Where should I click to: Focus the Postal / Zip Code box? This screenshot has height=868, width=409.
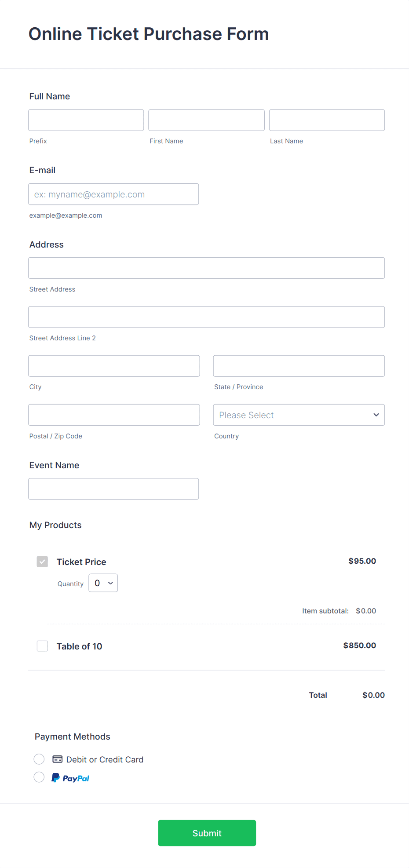pos(113,415)
